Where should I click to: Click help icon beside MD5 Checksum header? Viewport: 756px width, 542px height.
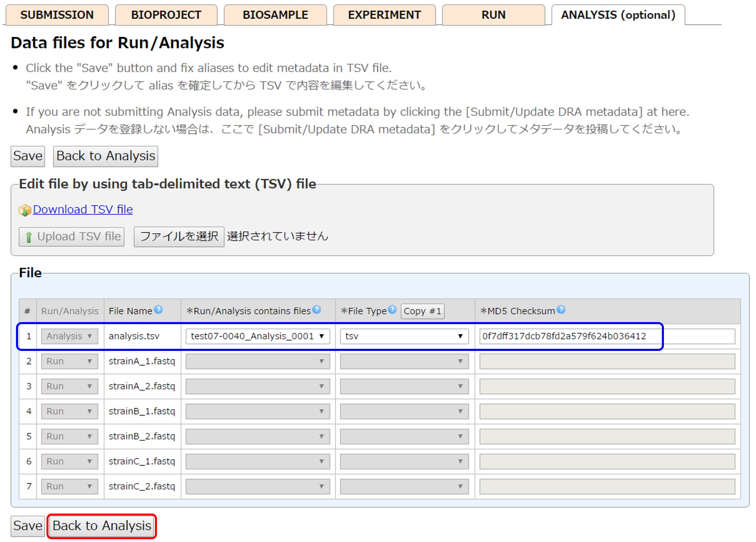(x=561, y=310)
